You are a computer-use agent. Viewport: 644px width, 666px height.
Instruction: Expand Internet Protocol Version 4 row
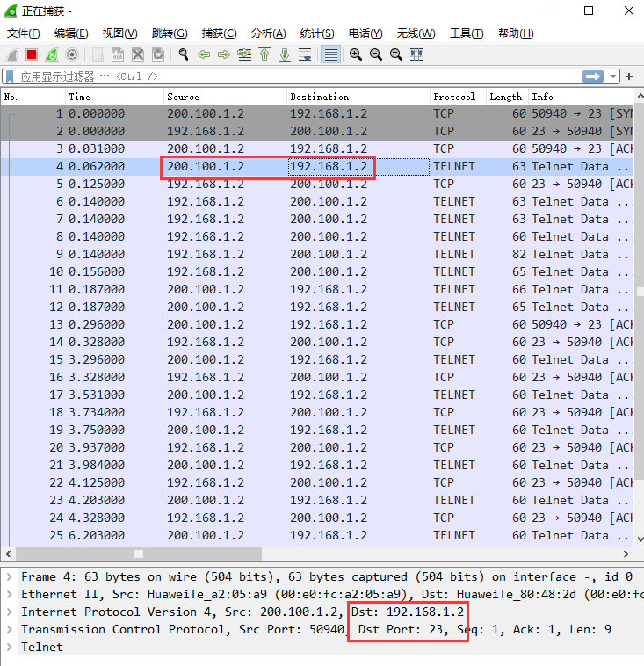coord(10,612)
